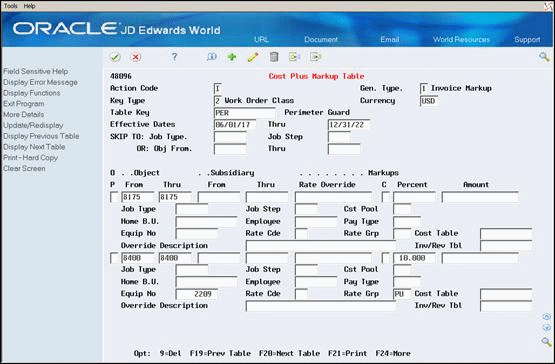Open the URL link in banner

click(261, 40)
